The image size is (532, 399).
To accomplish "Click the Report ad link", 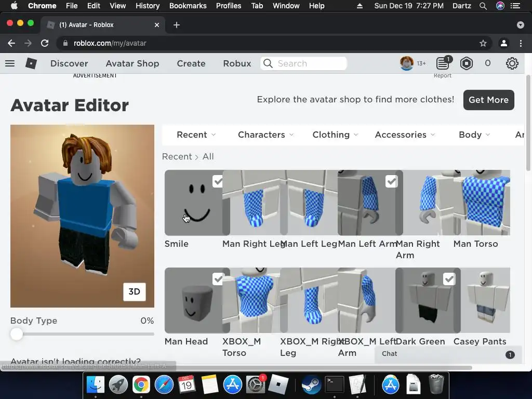I will click(443, 76).
